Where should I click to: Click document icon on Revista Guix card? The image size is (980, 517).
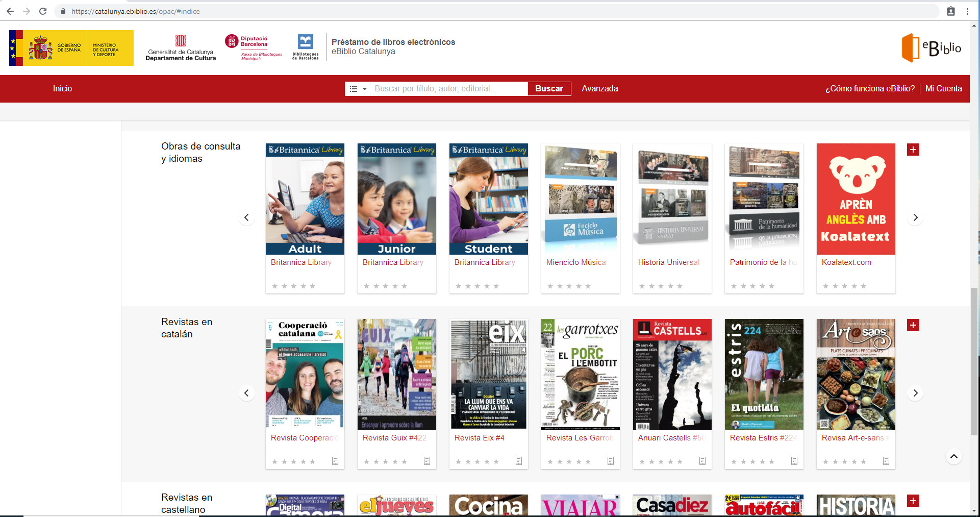(x=427, y=461)
